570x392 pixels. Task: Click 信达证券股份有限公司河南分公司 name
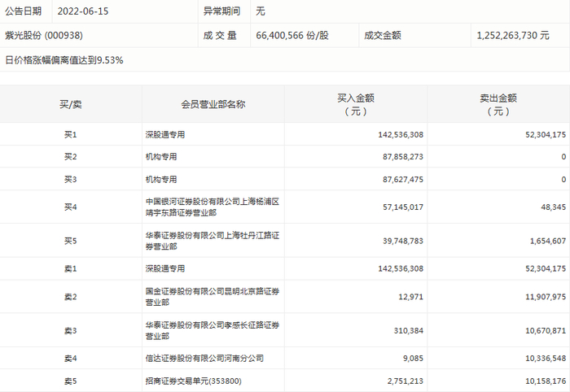point(204,359)
